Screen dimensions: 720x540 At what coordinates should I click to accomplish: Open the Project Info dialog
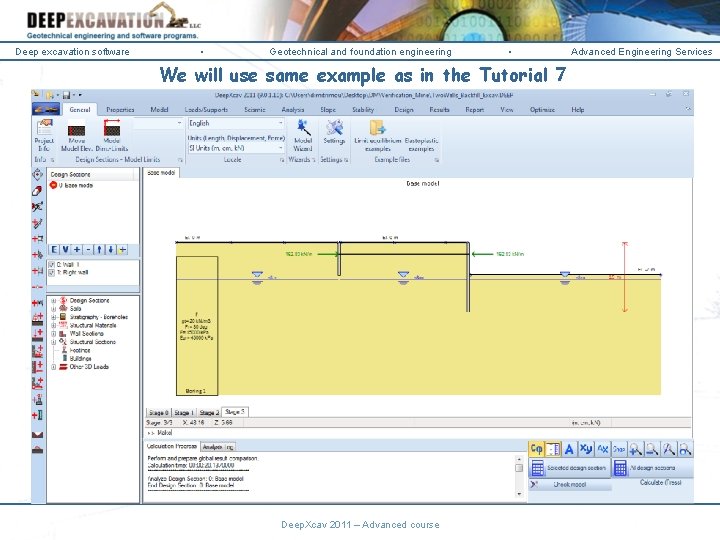(x=45, y=135)
